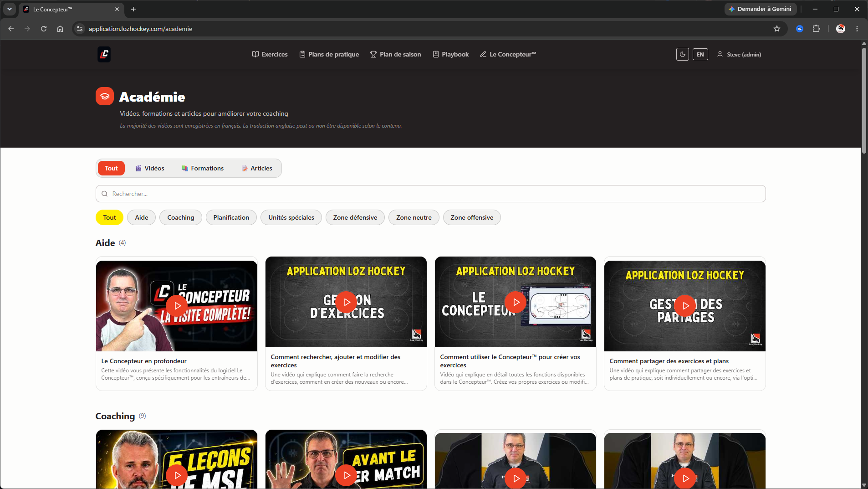Bookmark page with star icon

point(777,29)
